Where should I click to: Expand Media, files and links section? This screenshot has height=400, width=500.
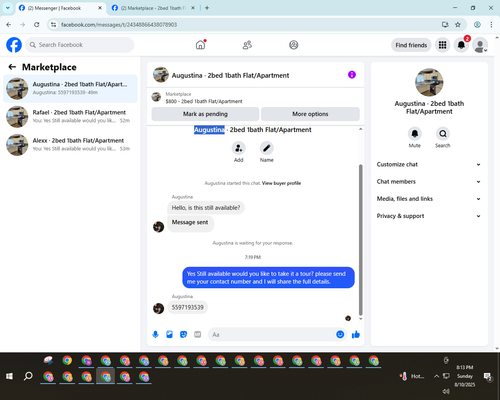point(429,199)
